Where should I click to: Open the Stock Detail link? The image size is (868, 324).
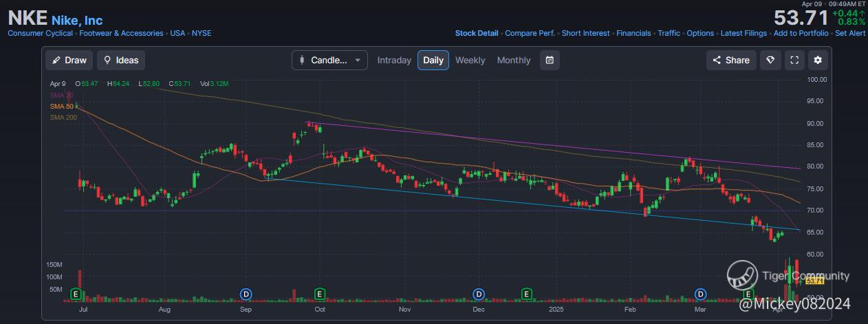pyautogui.click(x=477, y=33)
